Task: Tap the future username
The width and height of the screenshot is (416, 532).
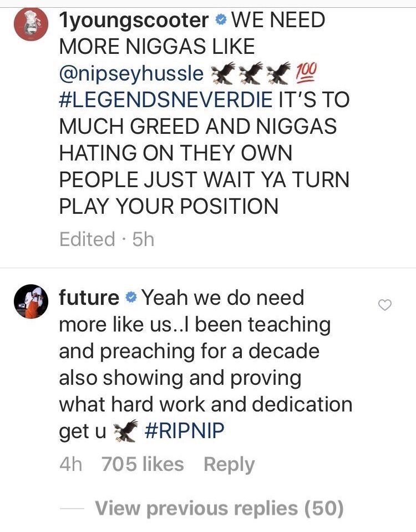Action: click(x=89, y=298)
